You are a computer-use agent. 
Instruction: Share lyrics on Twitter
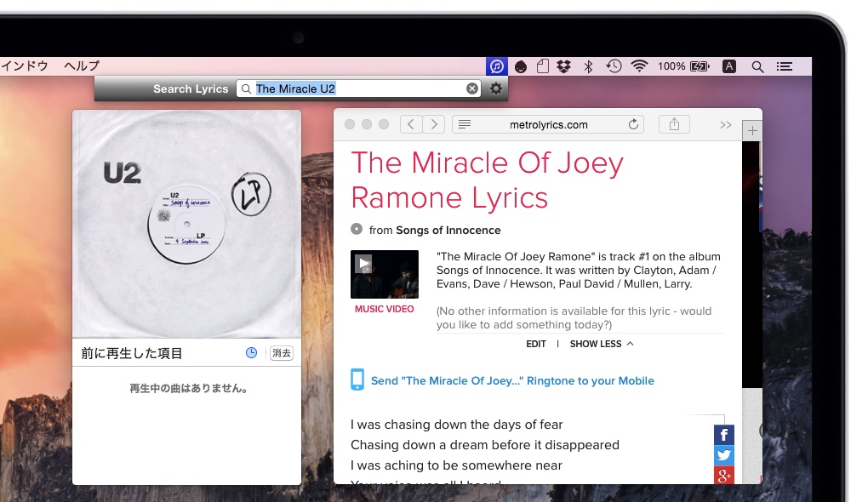pyautogui.click(x=723, y=455)
